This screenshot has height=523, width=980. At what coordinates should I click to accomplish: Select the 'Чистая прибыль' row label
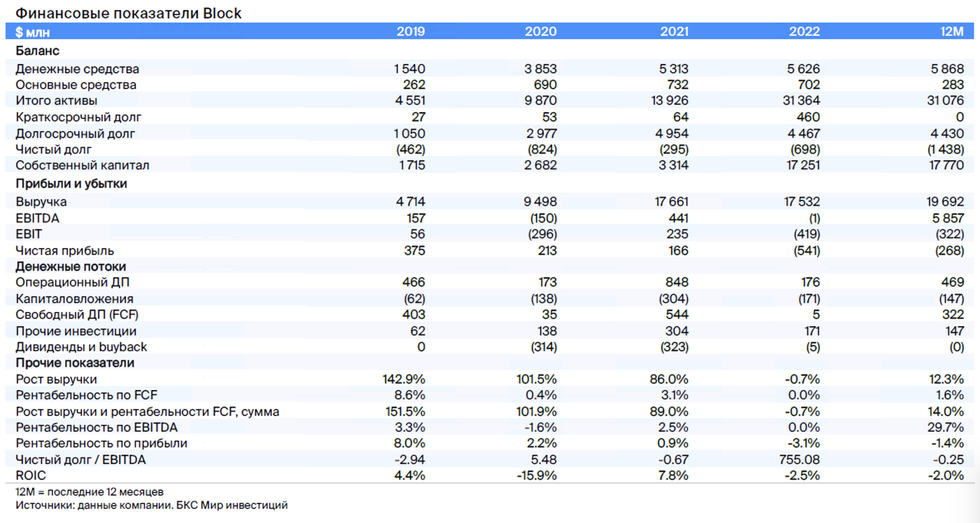65,251
